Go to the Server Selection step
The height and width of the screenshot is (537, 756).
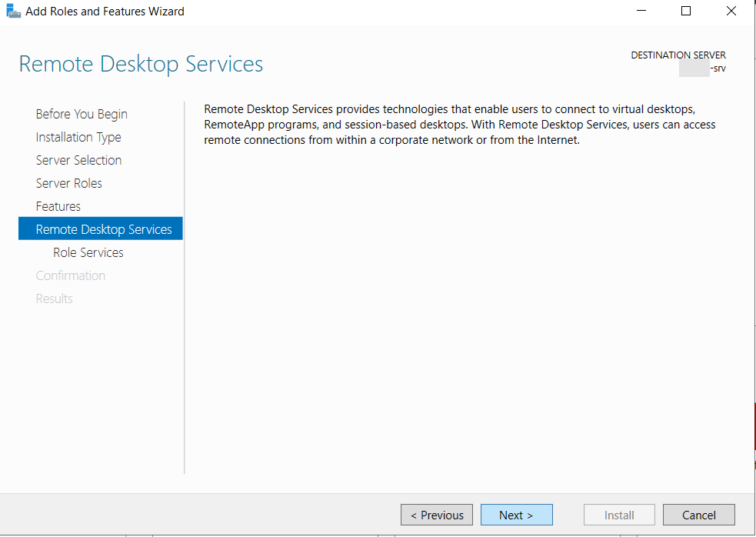78,160
